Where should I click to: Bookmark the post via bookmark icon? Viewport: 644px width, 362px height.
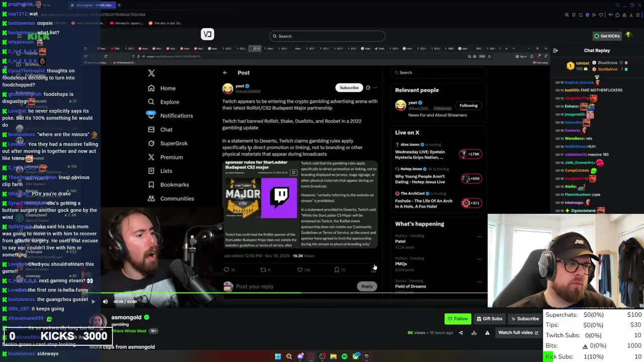(x=337, y=269)
